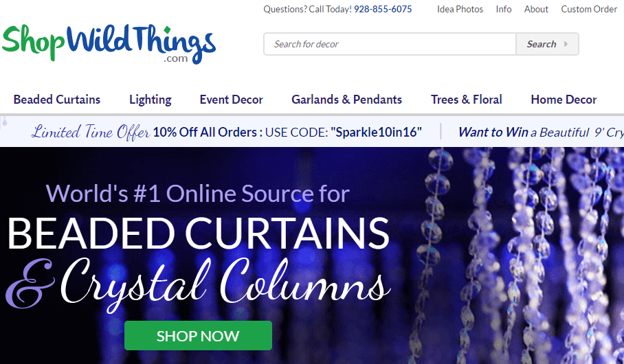Call the 928-855-6075 phone link
The image size is (624, 364).
[x=383, y=9]
